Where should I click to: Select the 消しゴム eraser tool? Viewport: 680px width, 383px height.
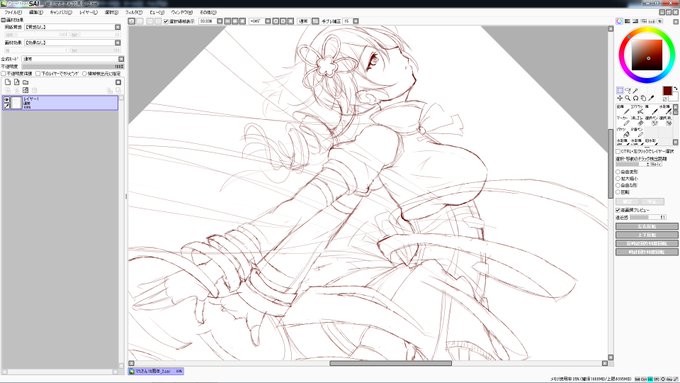637,121
